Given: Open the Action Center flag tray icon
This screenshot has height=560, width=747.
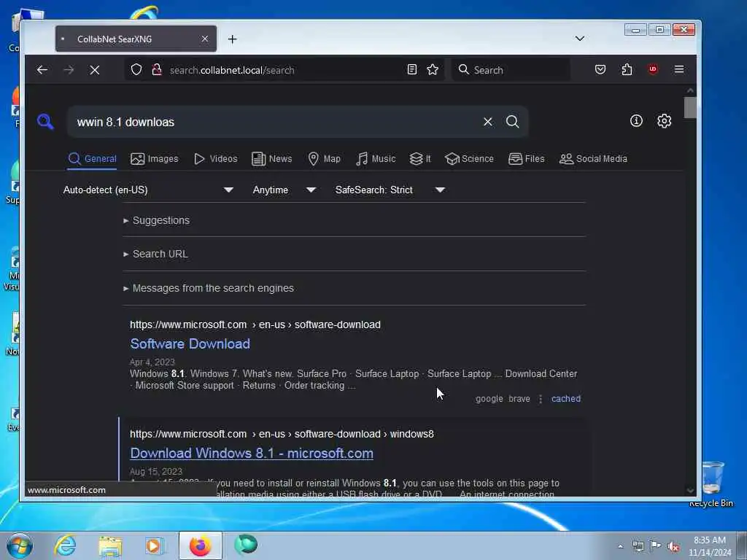Looking at the screenshot, I should 656,546.
